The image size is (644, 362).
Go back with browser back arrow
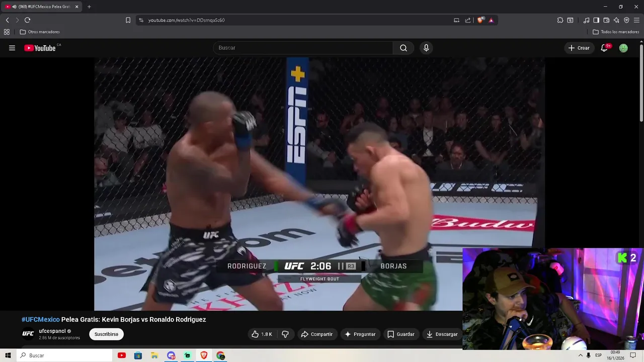[x=7, y=20]
